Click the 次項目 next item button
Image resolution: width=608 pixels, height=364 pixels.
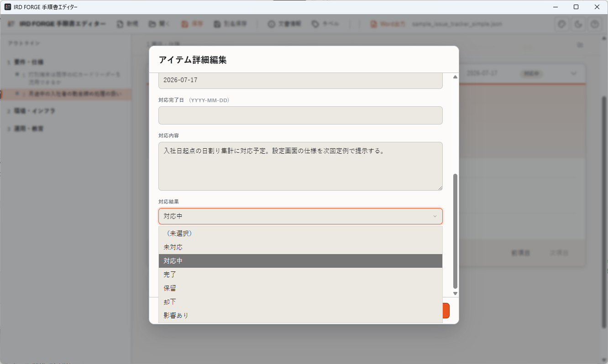(559, 252)
